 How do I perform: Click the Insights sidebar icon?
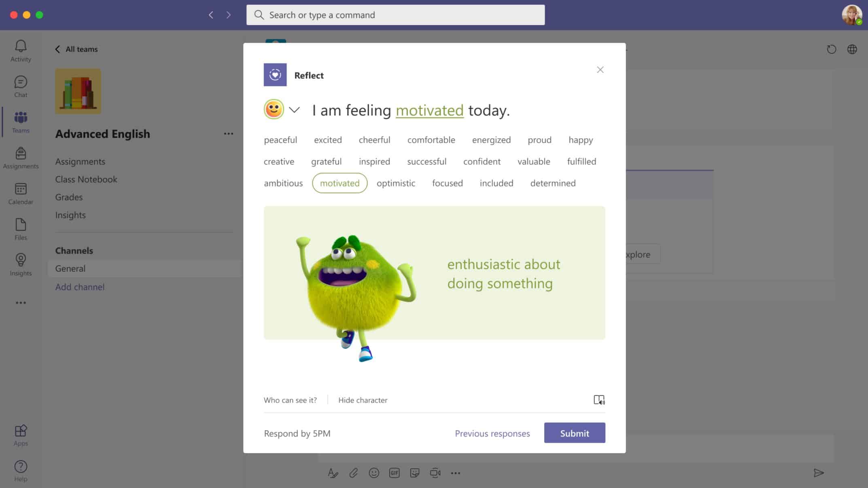(x=20, y=264)
